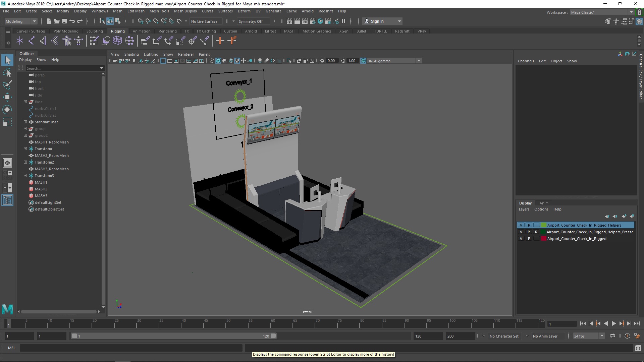
Task: Click the Redo arrow icon
Action: coord(80,21)
